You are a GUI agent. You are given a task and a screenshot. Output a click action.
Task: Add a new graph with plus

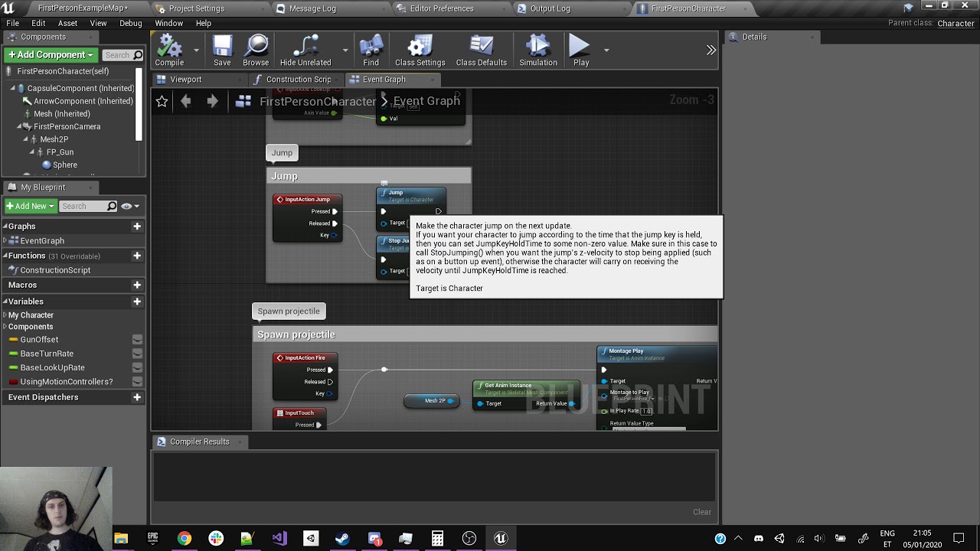point(137,227)
